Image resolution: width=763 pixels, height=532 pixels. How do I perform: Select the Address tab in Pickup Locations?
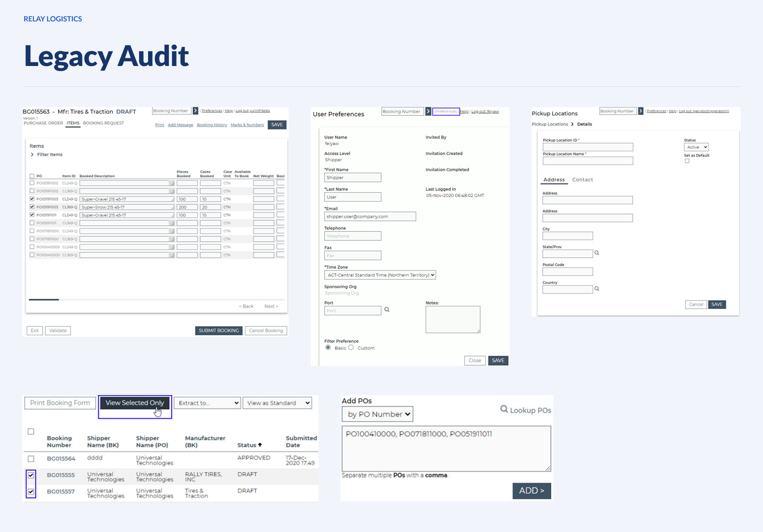pyautogui.click(x=554, y=180)
